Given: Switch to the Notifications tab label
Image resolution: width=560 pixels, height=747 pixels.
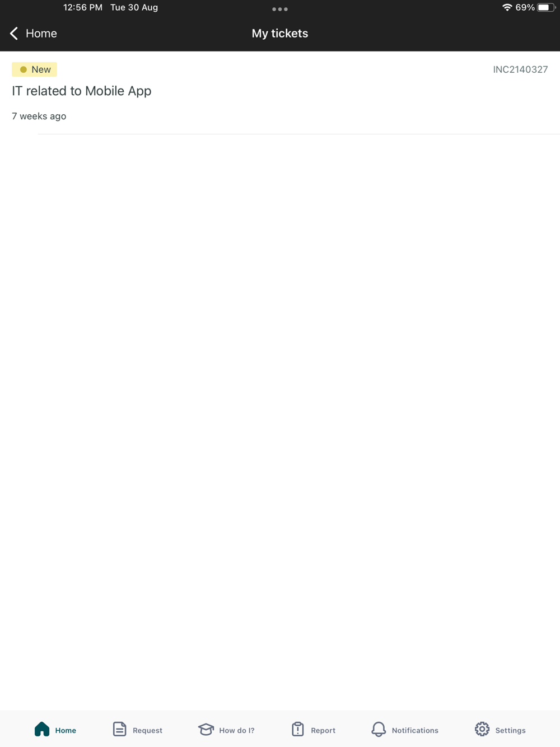Looking at the screenshot, I should (415, 730).
